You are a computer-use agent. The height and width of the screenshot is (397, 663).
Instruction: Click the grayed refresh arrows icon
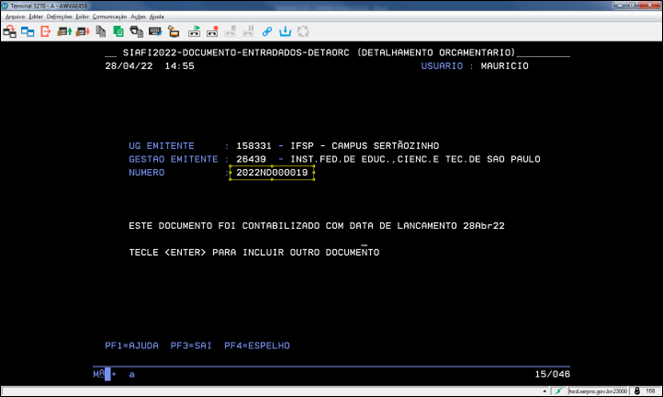pyautogui.click(x=303, y=32)
